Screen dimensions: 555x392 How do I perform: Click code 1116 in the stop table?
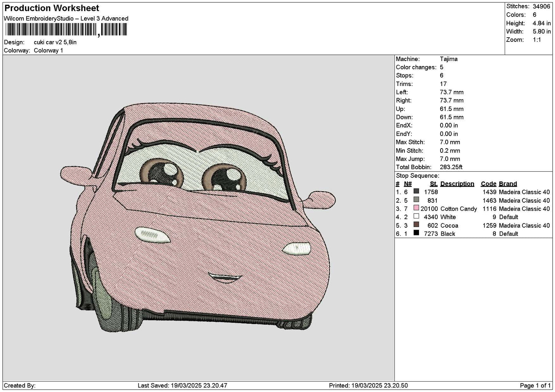489,209
